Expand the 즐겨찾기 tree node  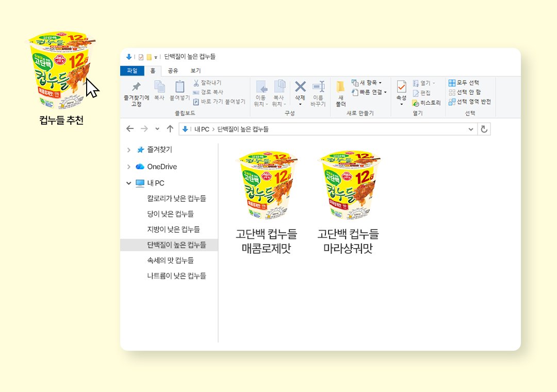(x=129, y=150)
